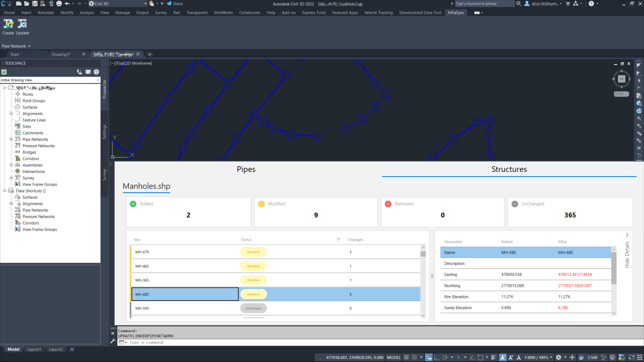Click the ViewCube top face
Screen dimensions: 644x362
pyautogui.click(x=621, y=79)
